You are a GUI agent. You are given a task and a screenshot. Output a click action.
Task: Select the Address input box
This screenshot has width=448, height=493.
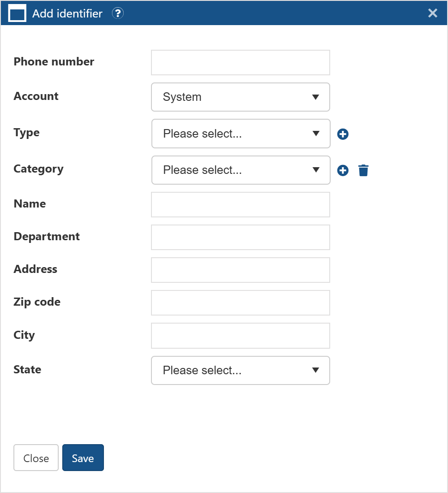tap(241, 270)
